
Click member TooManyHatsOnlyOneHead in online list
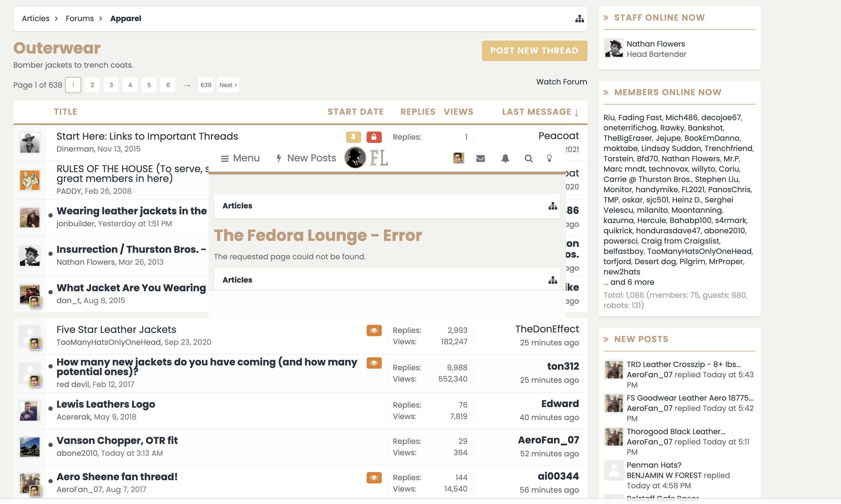click(699, 251)
